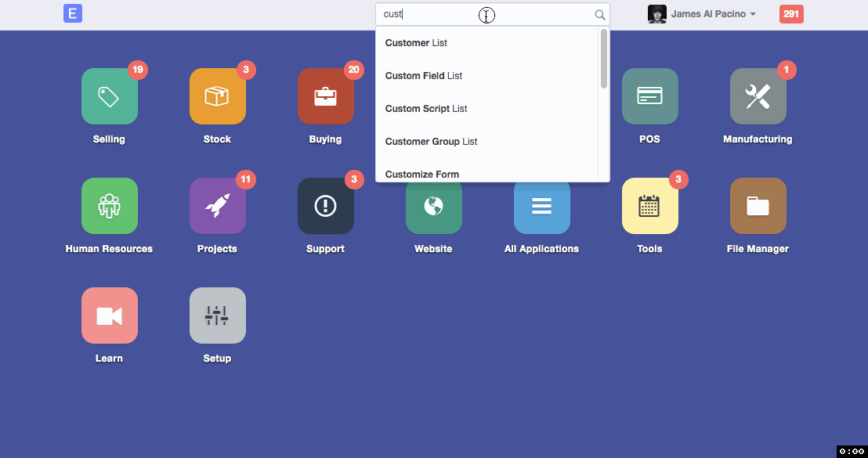Open the Website globe icon

click(434, 207)
